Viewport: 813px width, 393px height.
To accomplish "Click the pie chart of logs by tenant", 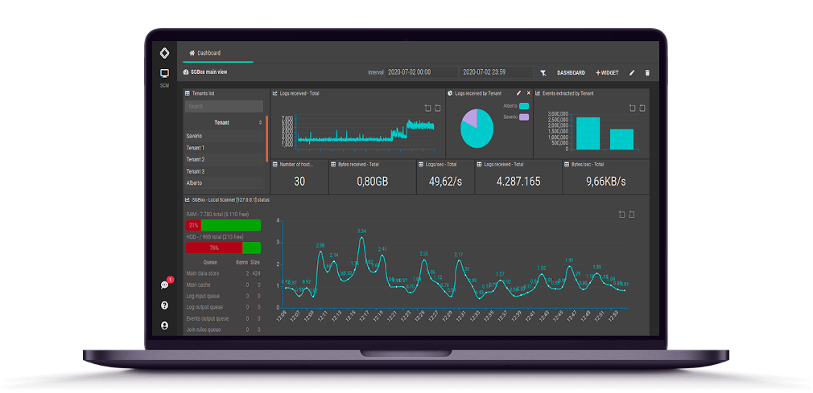I will [x=477, y=128].
